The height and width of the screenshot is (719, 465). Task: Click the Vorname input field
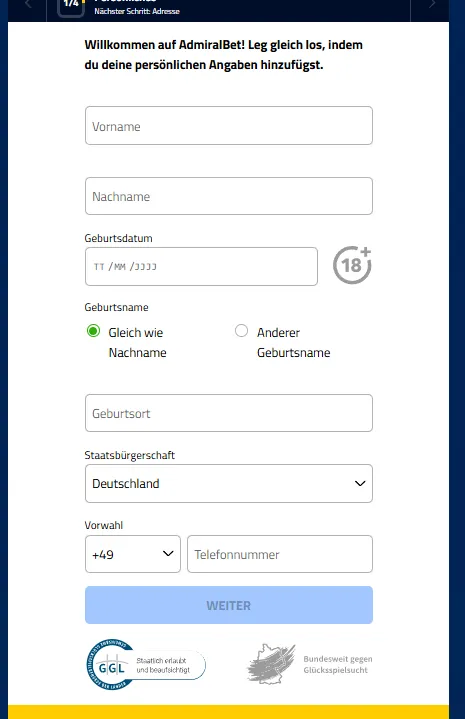(228, 126)
